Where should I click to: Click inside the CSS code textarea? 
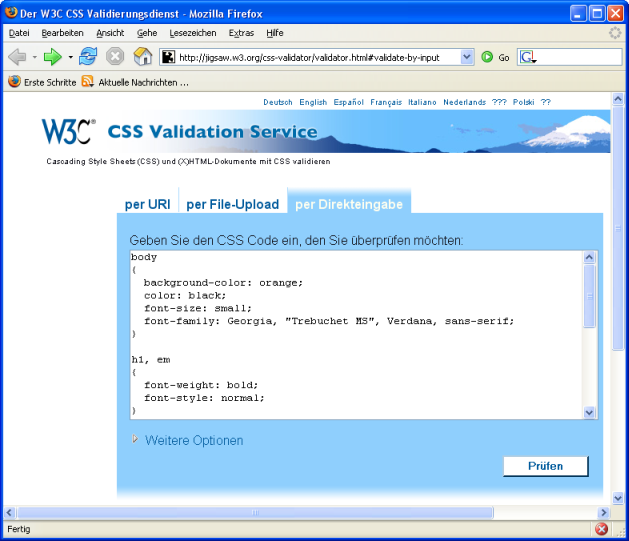coord(357,335)
